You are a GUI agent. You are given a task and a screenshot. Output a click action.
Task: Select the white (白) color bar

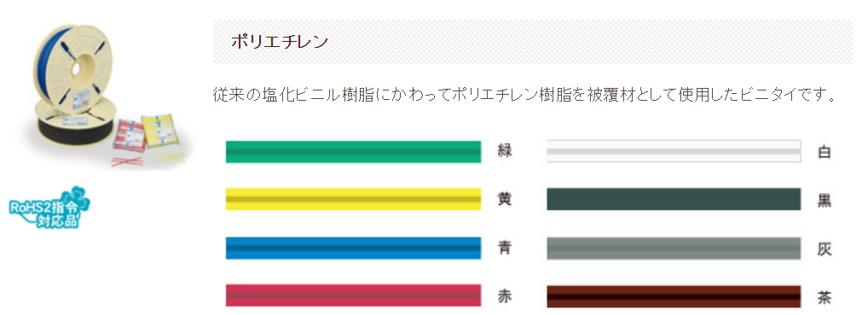click(674, 151)
